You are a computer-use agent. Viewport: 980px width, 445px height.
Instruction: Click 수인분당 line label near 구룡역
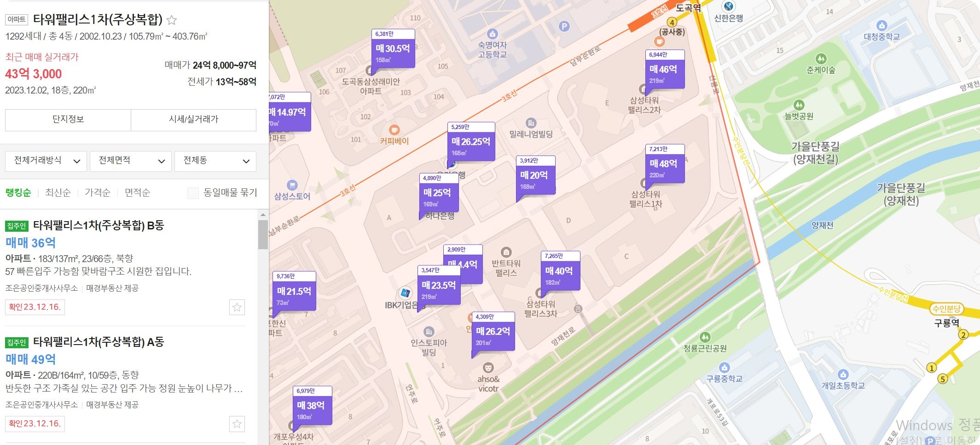(x=946, y=309)
